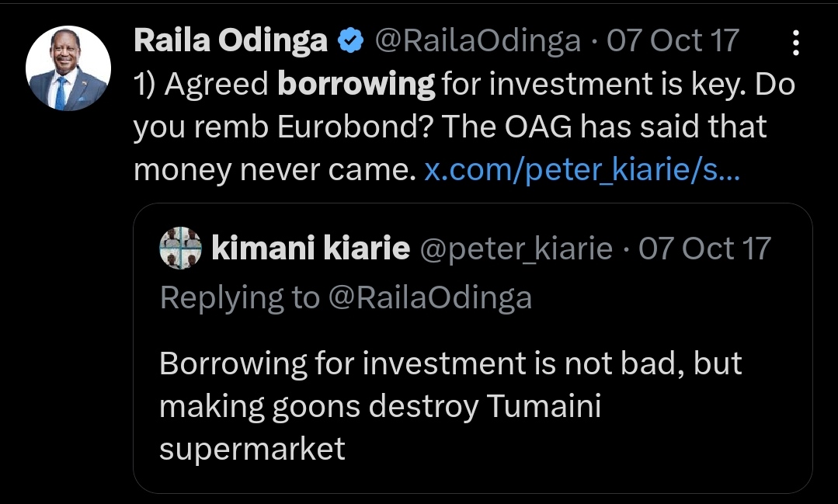Click @RailaOdinga in the Replying to line

(429, 297)
